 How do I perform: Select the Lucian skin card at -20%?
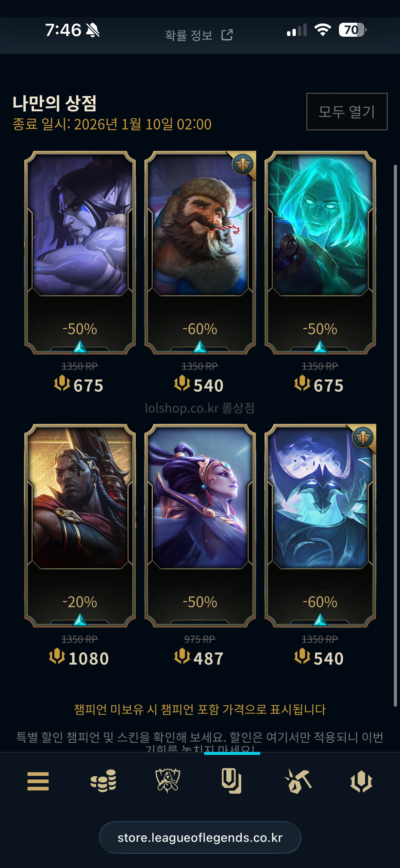[80, 526]
